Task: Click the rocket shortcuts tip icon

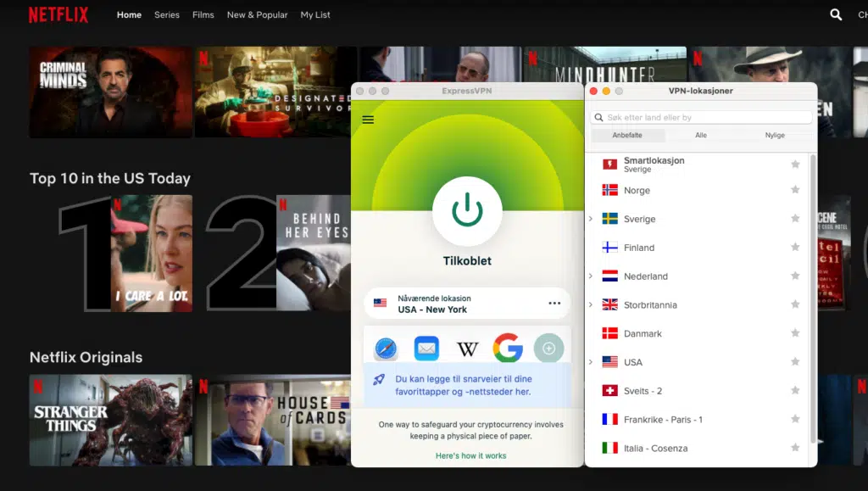Action: [379, 380]
